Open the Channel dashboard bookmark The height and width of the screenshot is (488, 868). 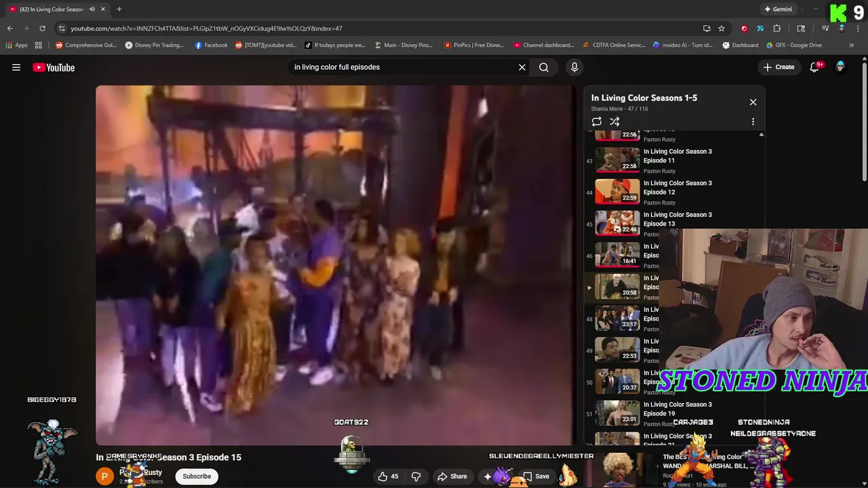tap(544, 45)
